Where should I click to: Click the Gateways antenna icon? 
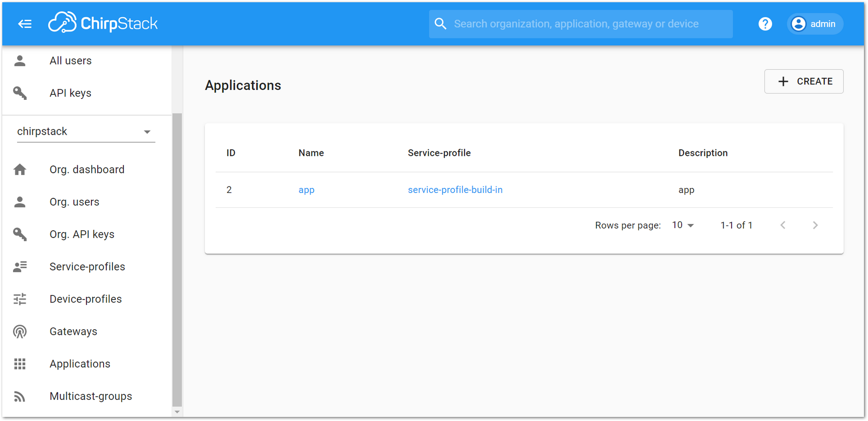click(x=20, y=332)
